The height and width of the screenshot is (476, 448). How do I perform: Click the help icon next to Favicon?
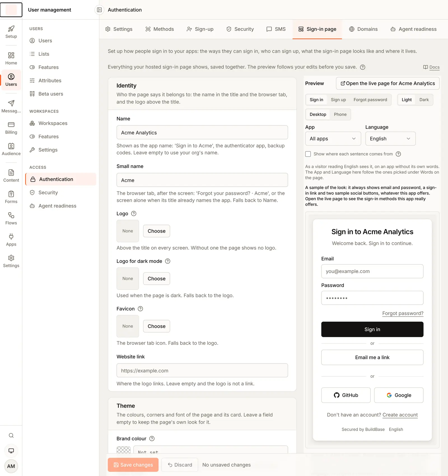[141, 309]
